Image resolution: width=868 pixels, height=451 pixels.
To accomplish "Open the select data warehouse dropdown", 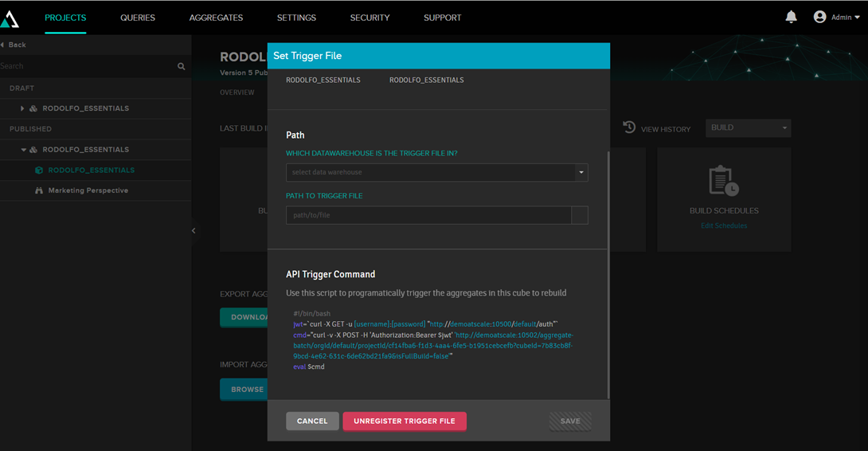I will coord(436,172).
